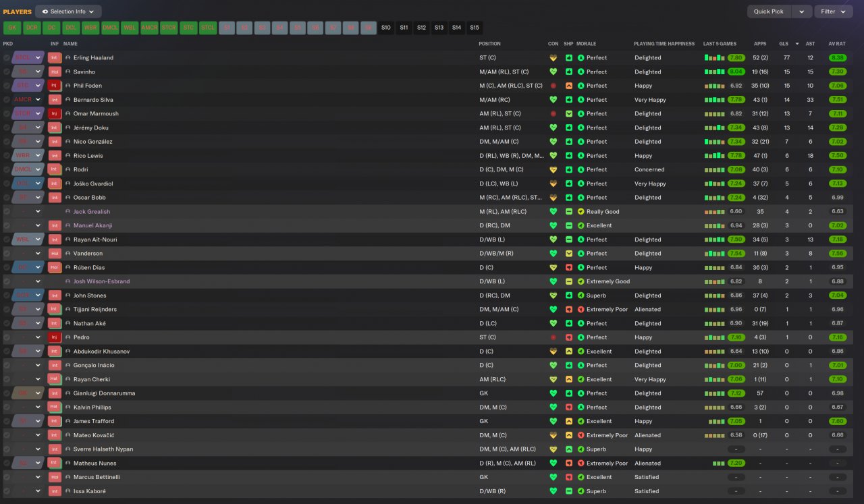Click Erling Haaland's Int status badge

(55, 58)
